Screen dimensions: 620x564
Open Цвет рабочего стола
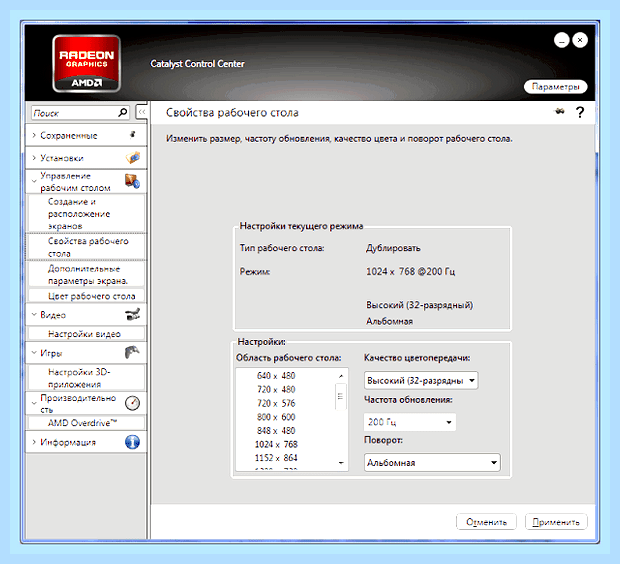pos(86,296)
